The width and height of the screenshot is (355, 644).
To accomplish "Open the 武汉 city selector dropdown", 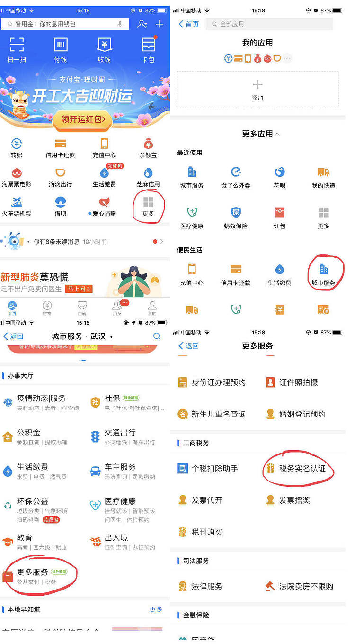I will [111, 336].
